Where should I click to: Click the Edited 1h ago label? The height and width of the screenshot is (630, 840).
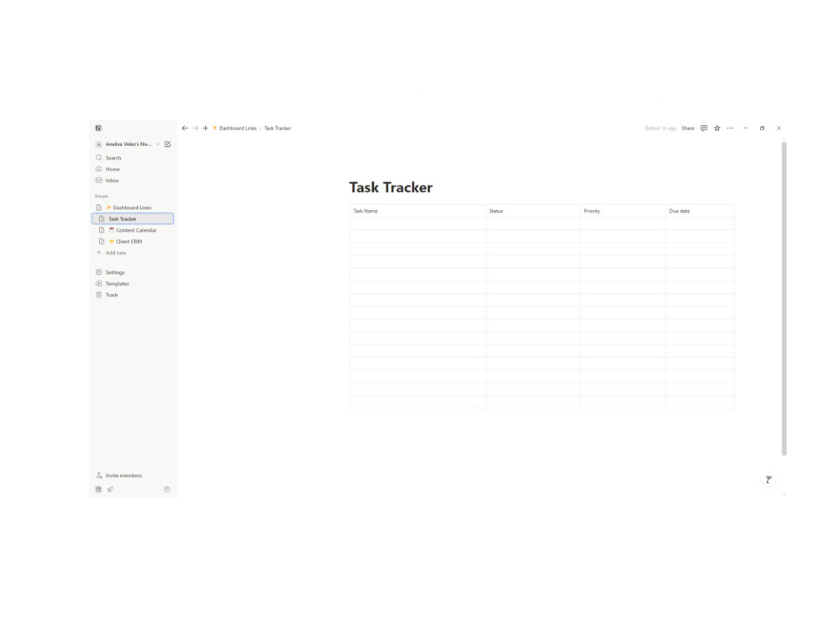coord(660,129)
